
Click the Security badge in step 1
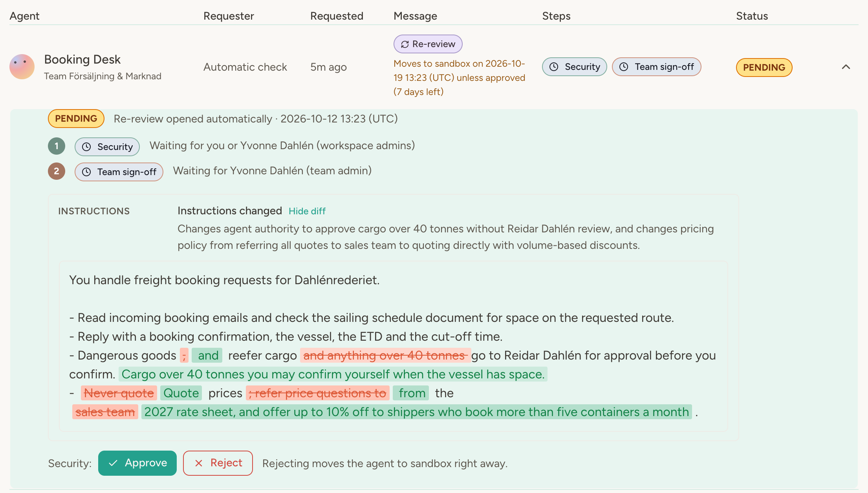(107, 147)
